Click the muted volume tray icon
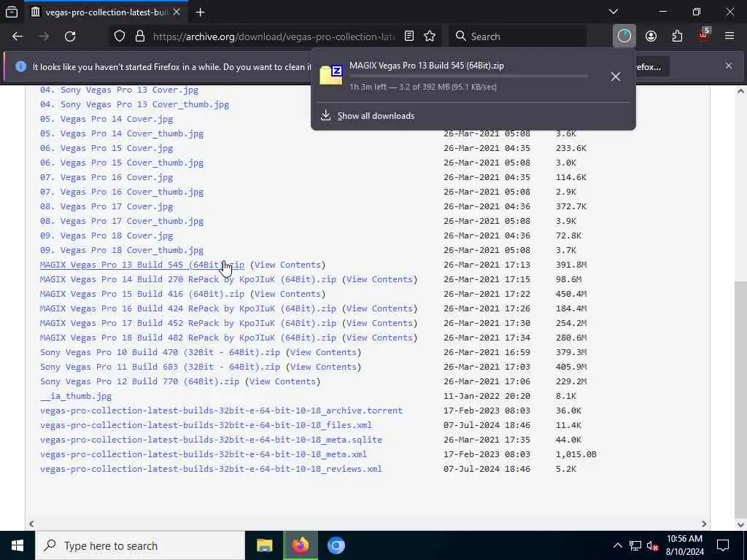The image size is (747, 560). pos(653,545)
